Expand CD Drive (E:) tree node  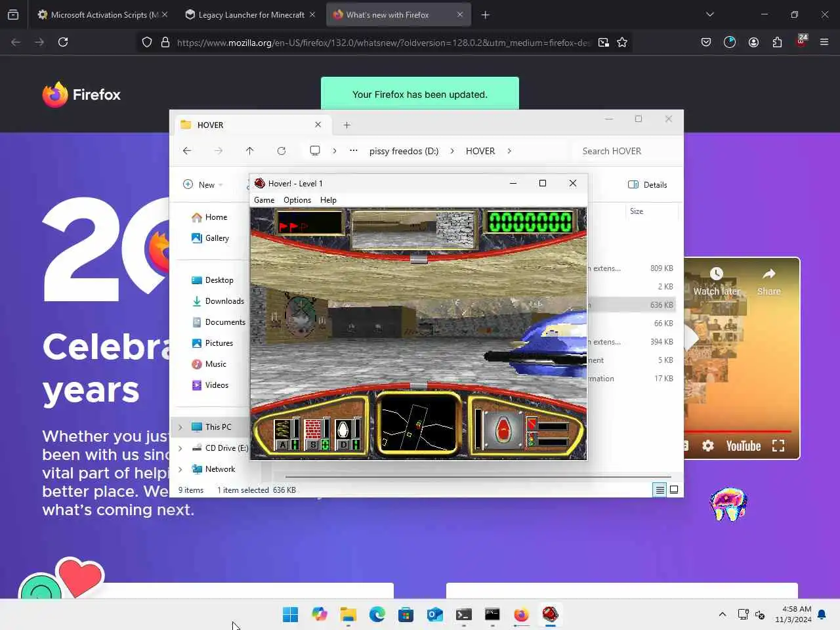(180, 448)
